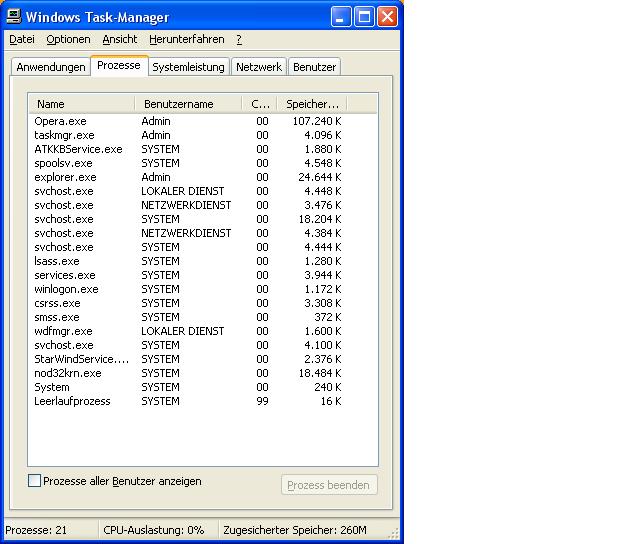Open the Ansicht menu
Screen dimensions: 640x544
click(120, 39)
